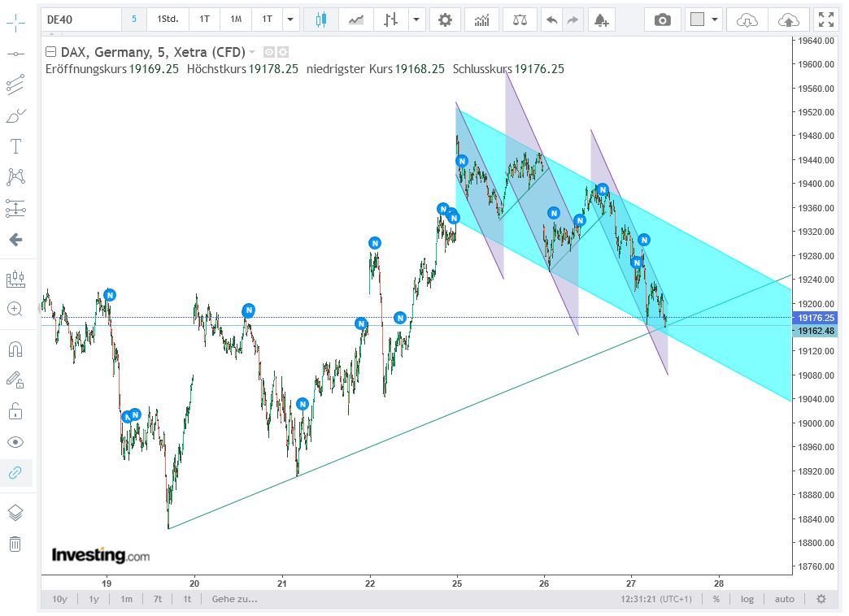The height and width of the screenshot is (616, 849).
Task: Hide all drawings using the eye icon
Action: (x=16, y=442)
